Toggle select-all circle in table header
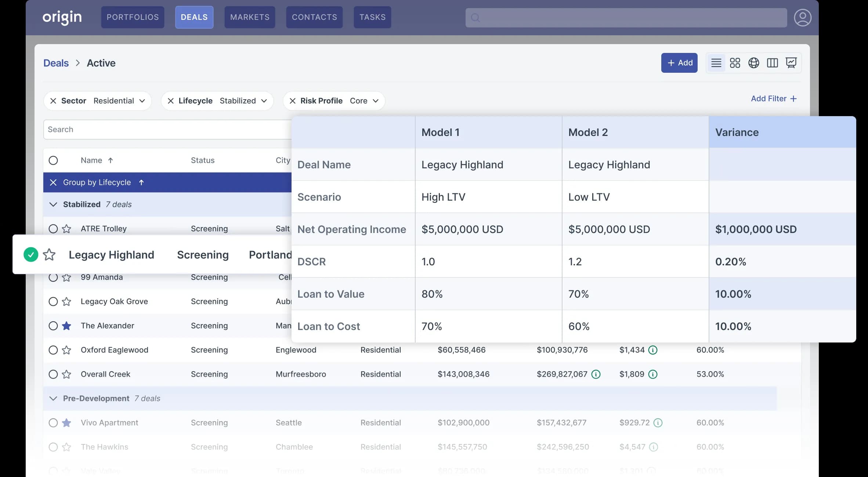The height and width of the screenshot is (477, 868). point(53,160)
